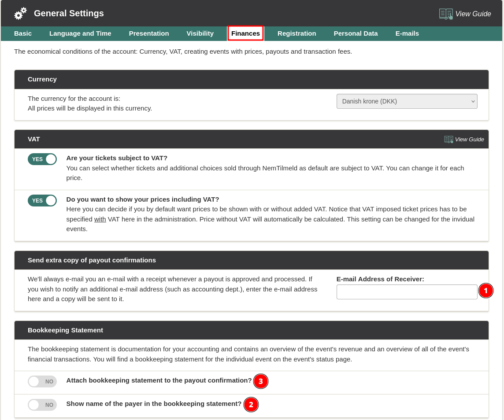Switch to the Personal Data tab
504x420 pixels.
[x=356, y=33]
